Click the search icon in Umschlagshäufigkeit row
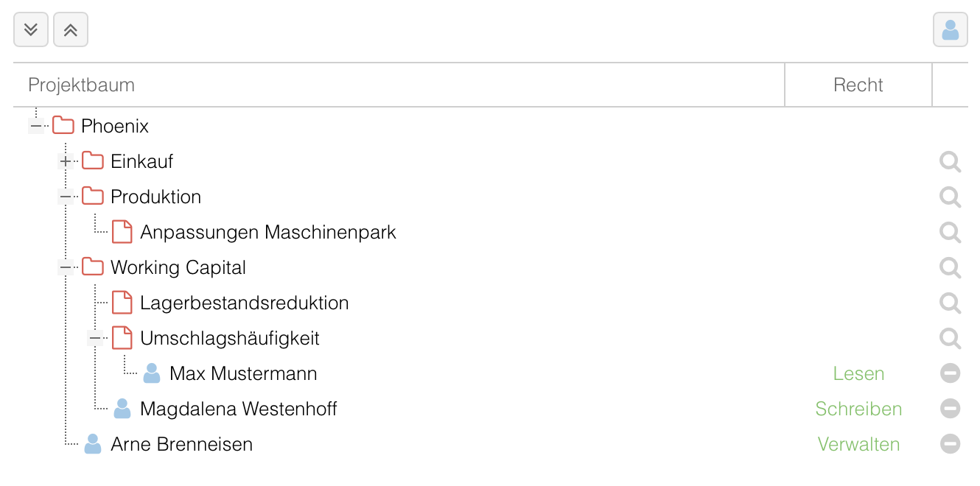 coord(951,339)
